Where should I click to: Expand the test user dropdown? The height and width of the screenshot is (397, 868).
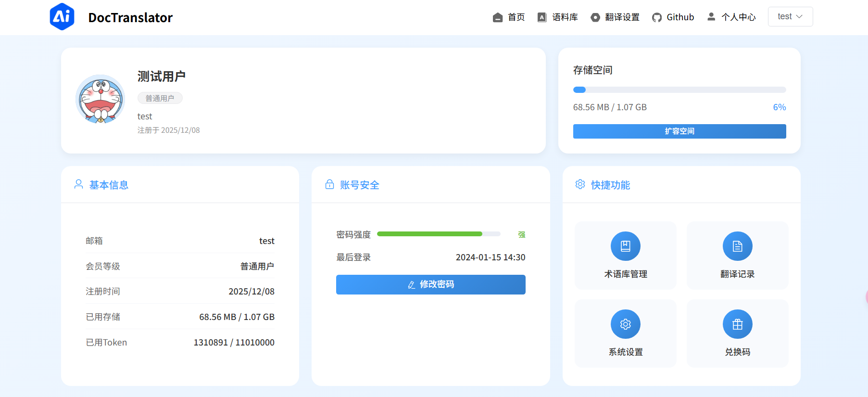790,17
